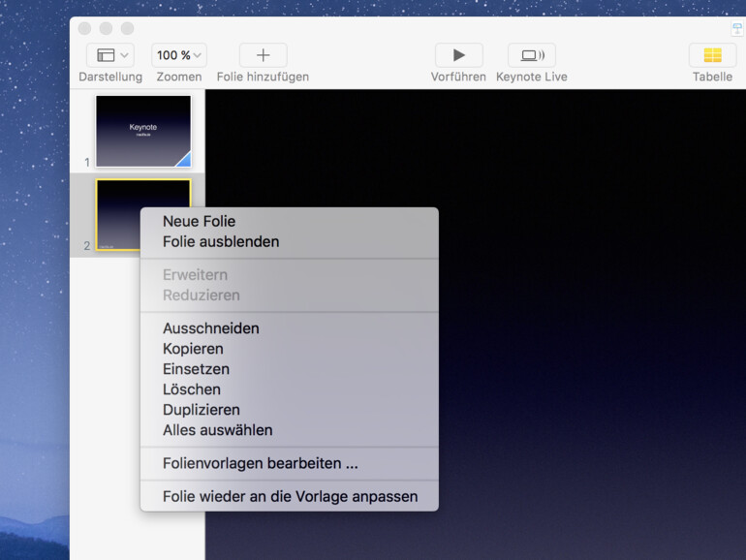Click the Darstellung label
The height and width of the screenshot is (560, 746).
coord(110,78)
